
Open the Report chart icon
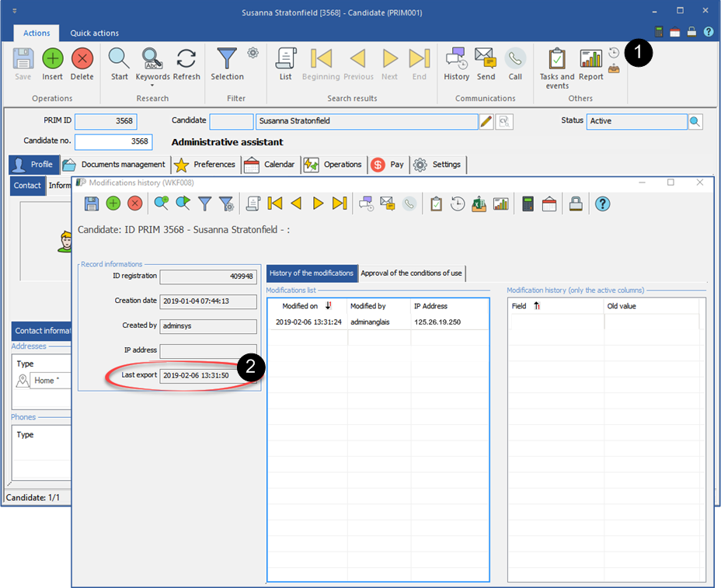(x=591, y=59)
